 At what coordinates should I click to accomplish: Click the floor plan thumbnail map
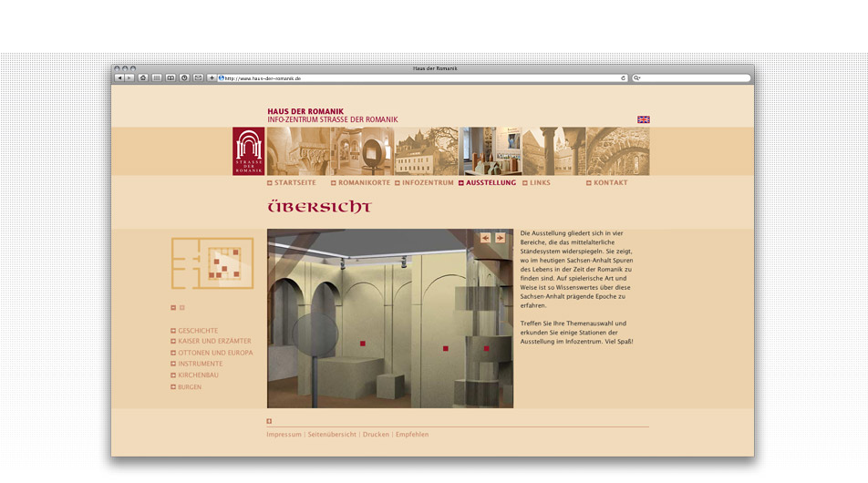tap(212, 263)
